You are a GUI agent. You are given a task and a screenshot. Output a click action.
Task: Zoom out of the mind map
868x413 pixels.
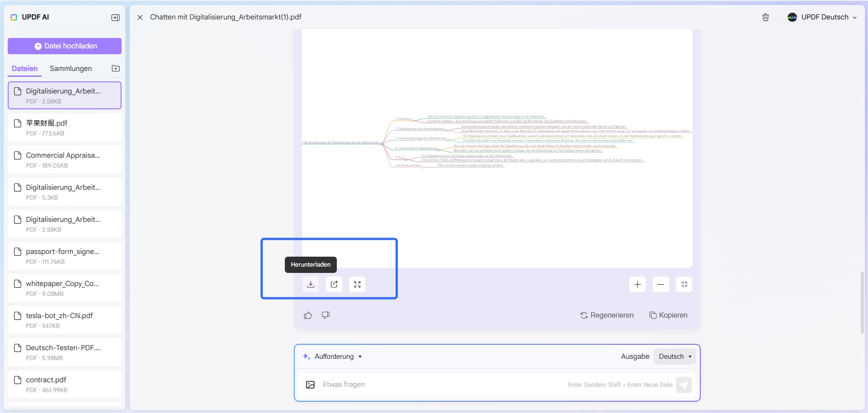(661, 284)
